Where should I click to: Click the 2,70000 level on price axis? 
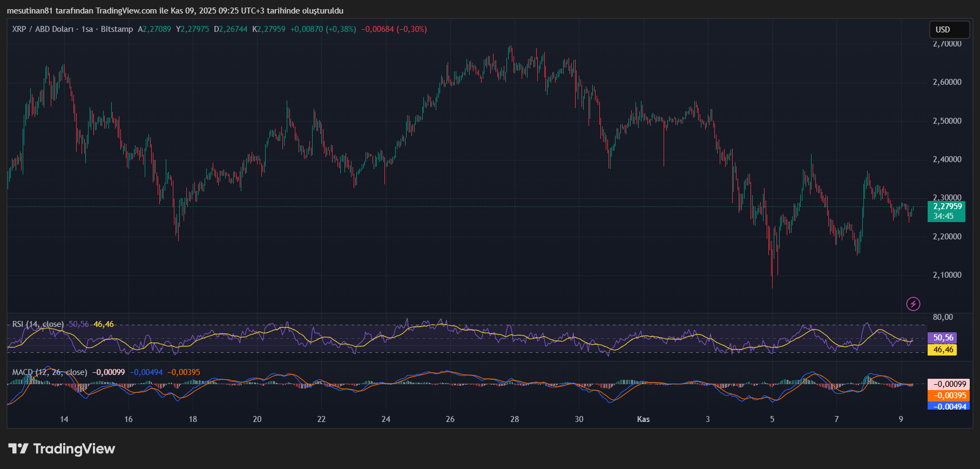[947, 44]
